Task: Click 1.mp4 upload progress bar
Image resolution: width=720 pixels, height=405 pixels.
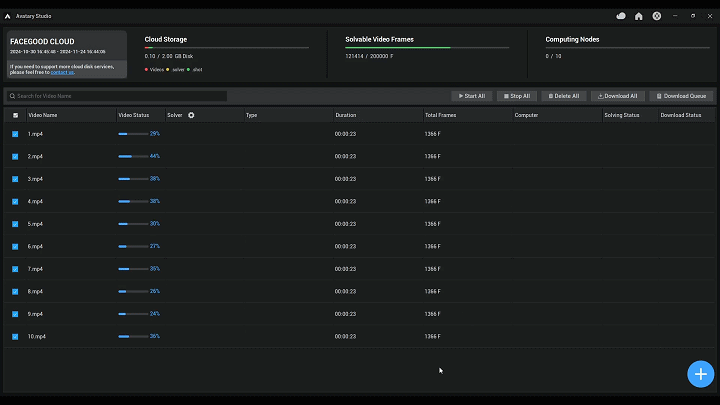Action: click(133, 134)
